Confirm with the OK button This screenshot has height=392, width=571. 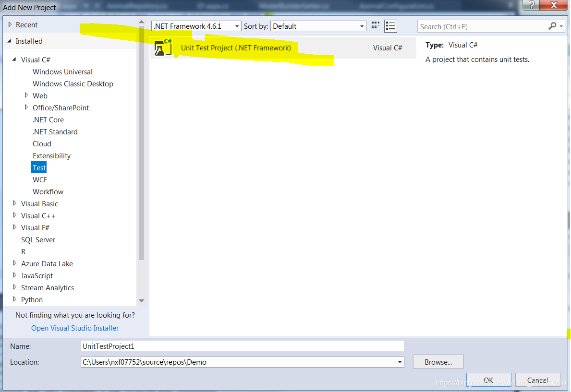pos(488,380)
